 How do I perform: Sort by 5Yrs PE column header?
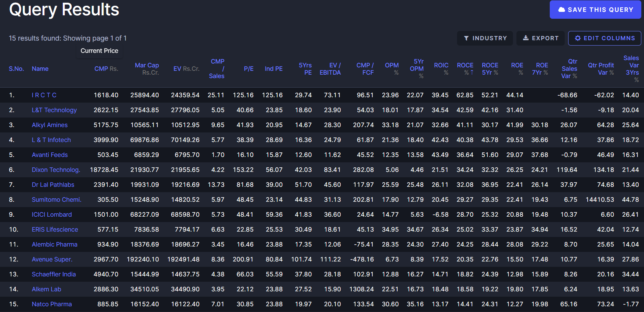click(305, 69)
